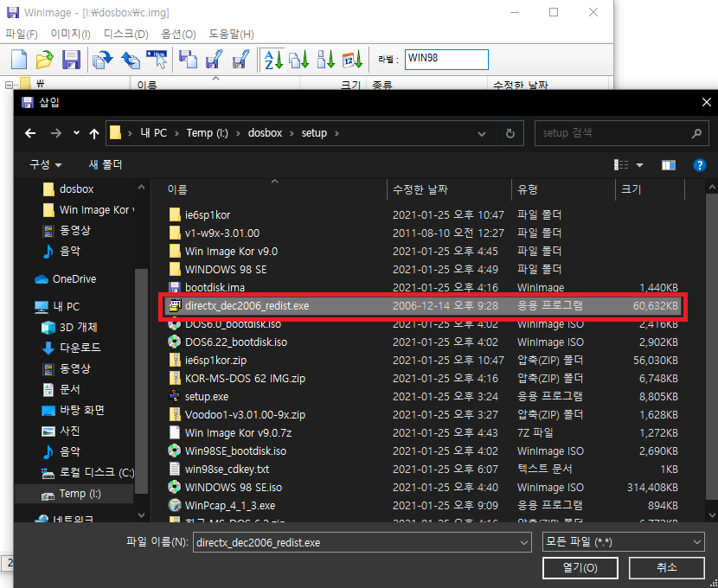Refresh the setup folder listing
718x588 pixels.
click(510, 134)
